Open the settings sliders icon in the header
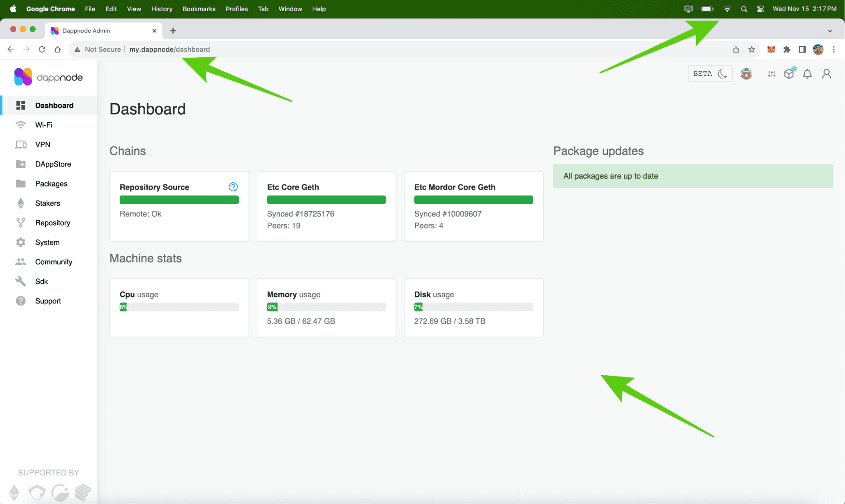The width and height of the screenshot is (845, 504). (x=771, y=74)
